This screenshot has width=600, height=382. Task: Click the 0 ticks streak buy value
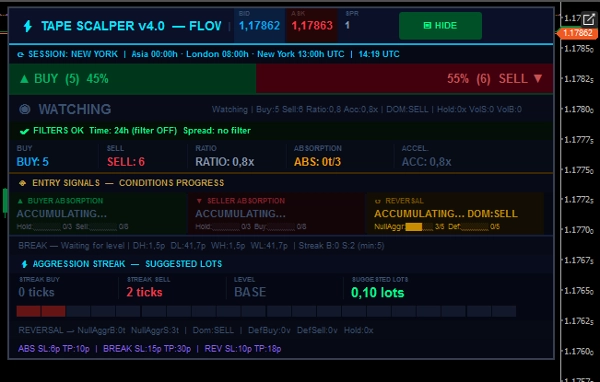pos(36,292)
